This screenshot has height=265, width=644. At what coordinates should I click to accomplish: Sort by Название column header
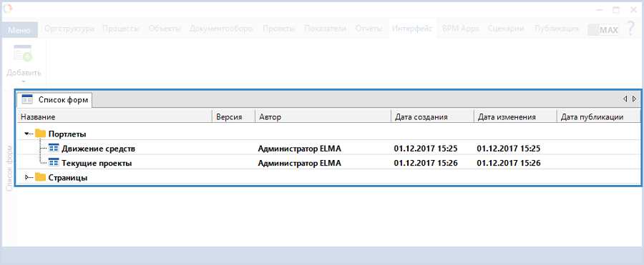114,117
